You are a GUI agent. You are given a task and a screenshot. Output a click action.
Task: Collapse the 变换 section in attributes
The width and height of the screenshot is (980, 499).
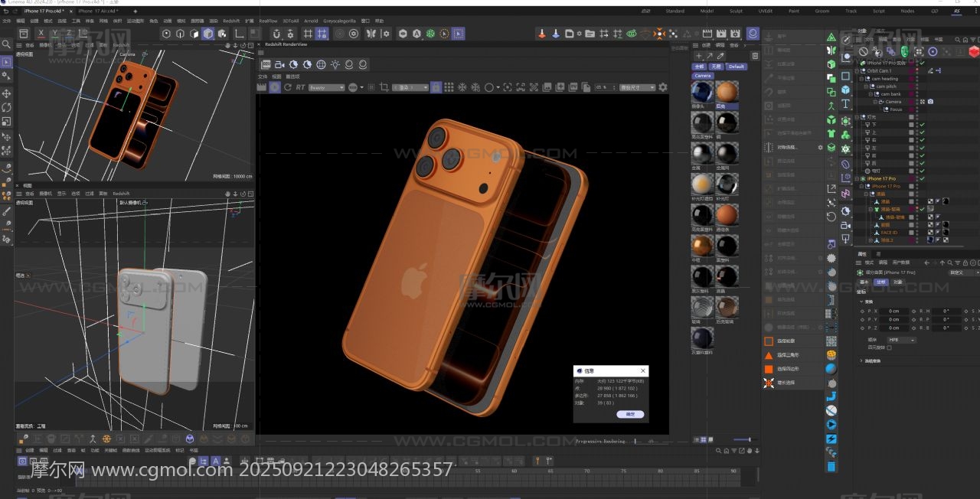[861, 302]
